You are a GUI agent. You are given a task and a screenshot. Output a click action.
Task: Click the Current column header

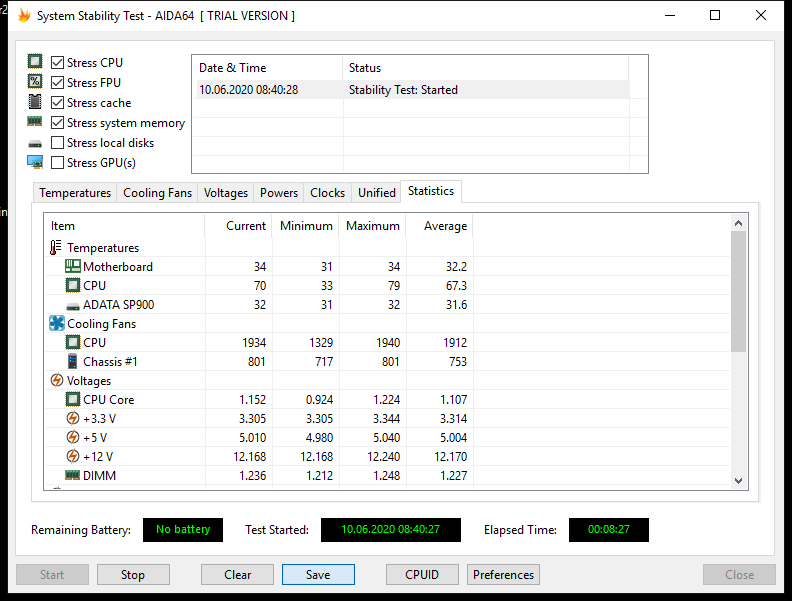pyautogui.click(x=238, y=226)
